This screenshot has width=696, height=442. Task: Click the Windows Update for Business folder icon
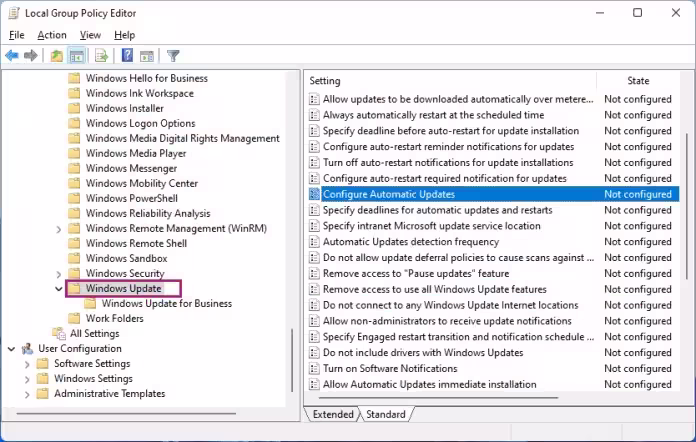(x=90, y=304)
